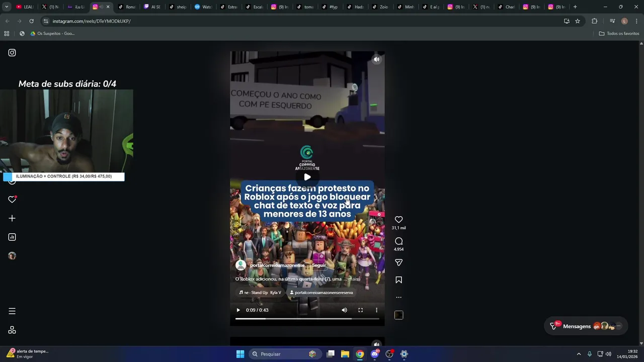Viewport: 644px width, 362px height.
Task: Open video controls three-dot menu
Action: [x=376, y=310]
